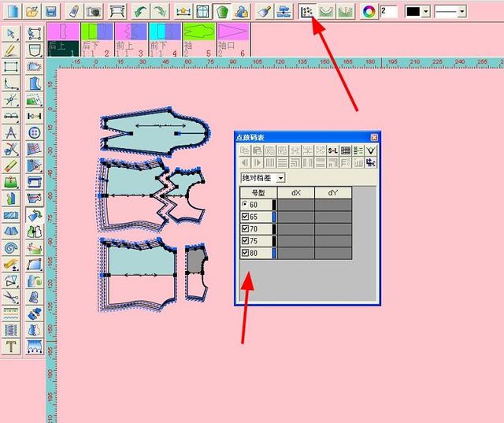Open the black color dropdown
Image resolution: width=504 pixels, height=423 pixels.
pos(426,12)
